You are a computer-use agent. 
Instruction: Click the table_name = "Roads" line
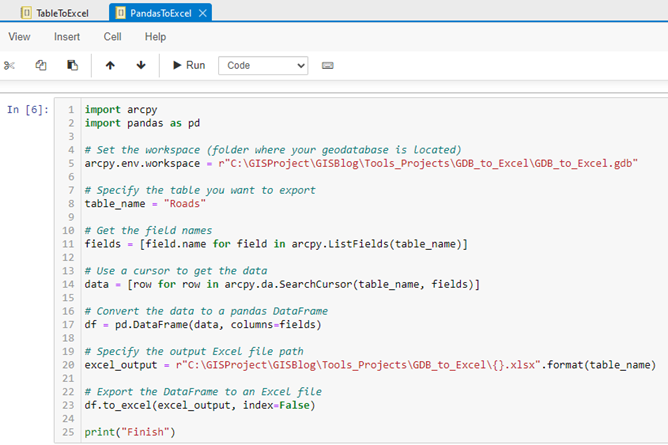[x=145, y=204]
